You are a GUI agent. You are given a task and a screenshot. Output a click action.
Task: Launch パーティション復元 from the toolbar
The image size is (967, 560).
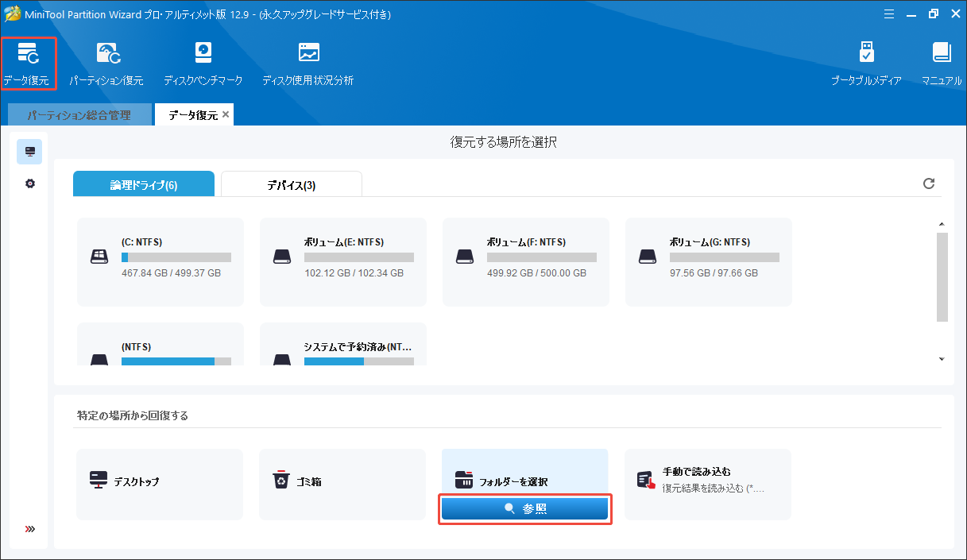(106, 64)
